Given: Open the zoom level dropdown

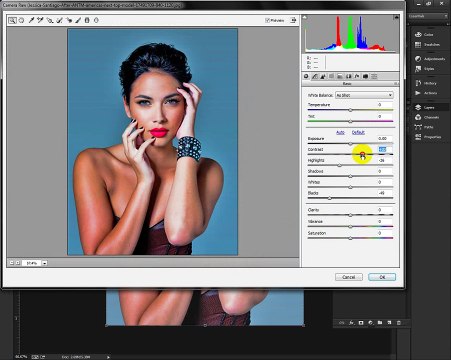Looking at the screenshot, I should pos(44,263).
